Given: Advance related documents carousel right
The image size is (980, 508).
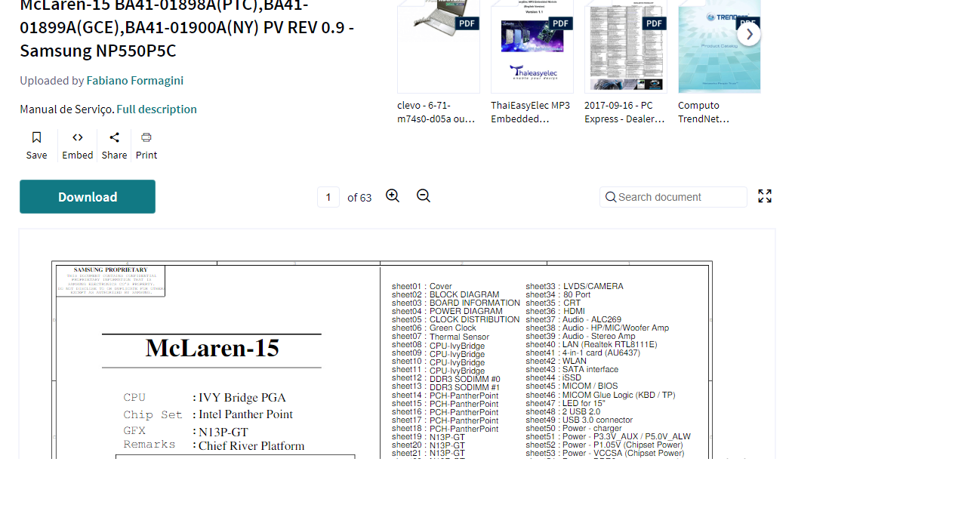Looking at the screenshot, I should coord(749,34).
